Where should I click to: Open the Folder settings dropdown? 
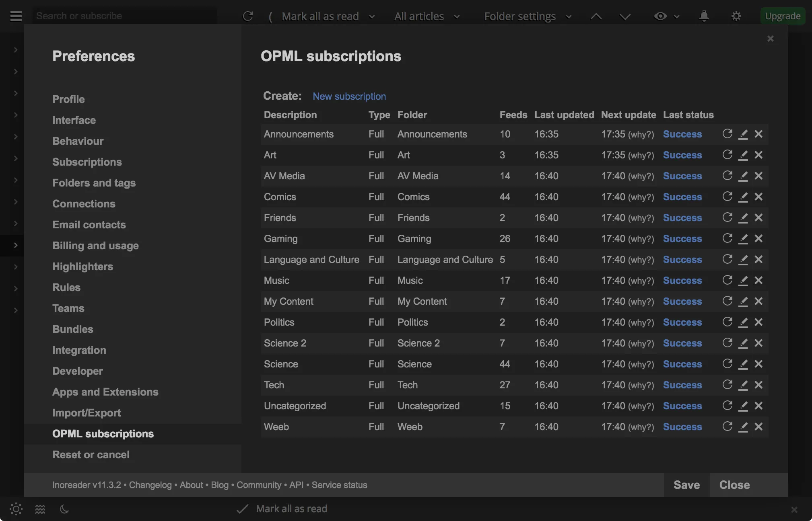(x=569, y=16)
